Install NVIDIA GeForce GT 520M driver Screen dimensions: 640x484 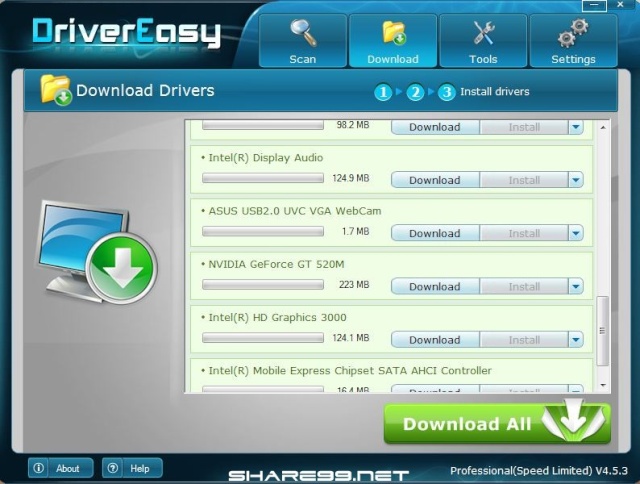[x=524, y=286]
